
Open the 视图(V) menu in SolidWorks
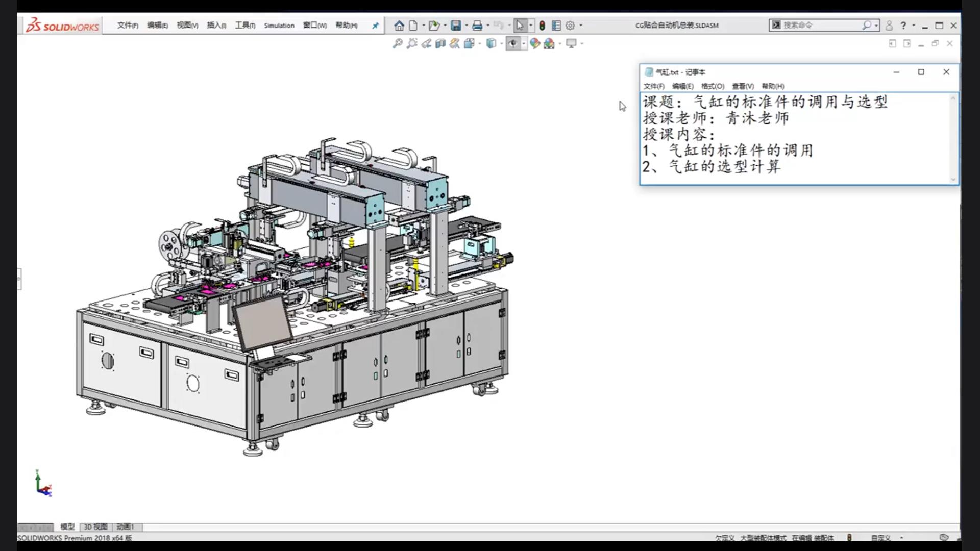tap(187, 26)
